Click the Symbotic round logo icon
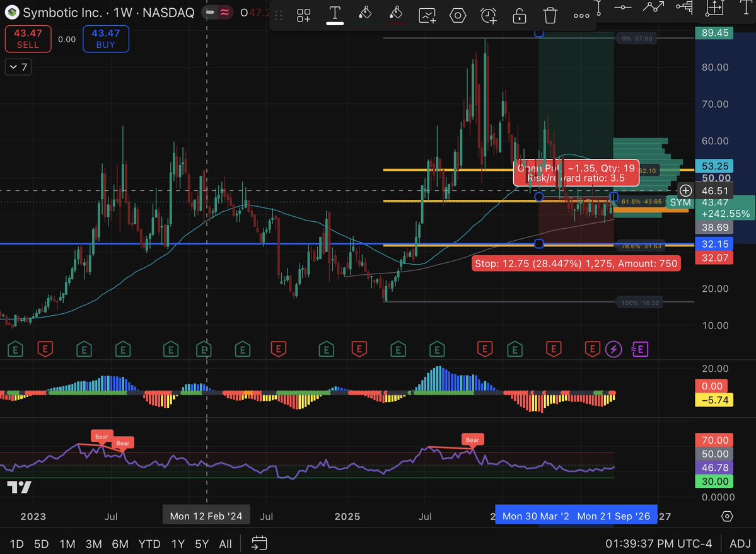756x554 pixels. 11,13
